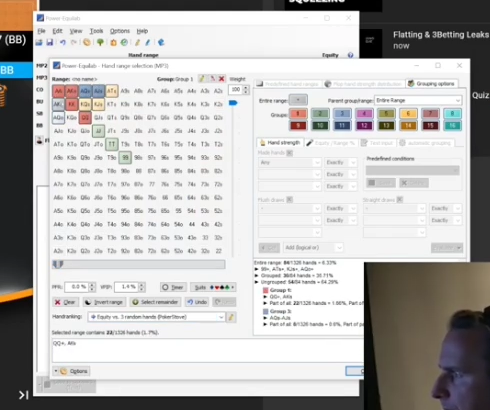Click the hand range text input field
The height and width of the screenshot is (410, 490).
click(x=207, y=350)
